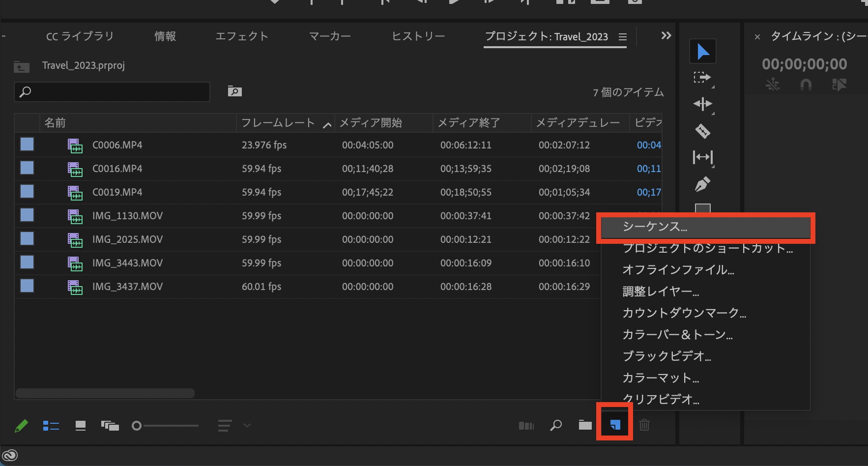Toggle snap magnet in Timeline panel
This screenshot has height=466, width=868.
point(806,85)
